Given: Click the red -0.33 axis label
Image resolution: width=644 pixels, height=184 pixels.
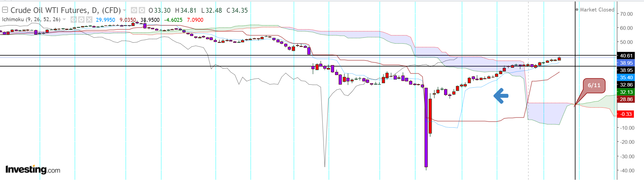Looking at the screenshot, I should point(626,114).
